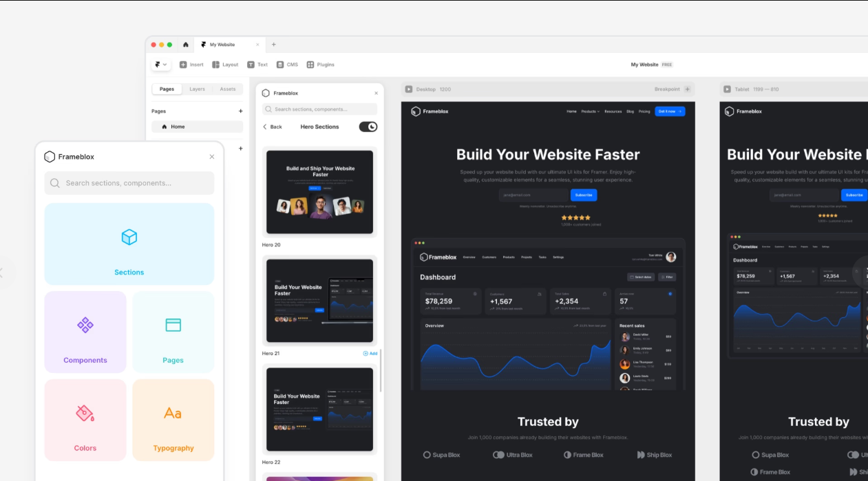Switch to the Assets tab
Image resolution: width=868 pixels, height=481 pixels.
click(228, 89)
